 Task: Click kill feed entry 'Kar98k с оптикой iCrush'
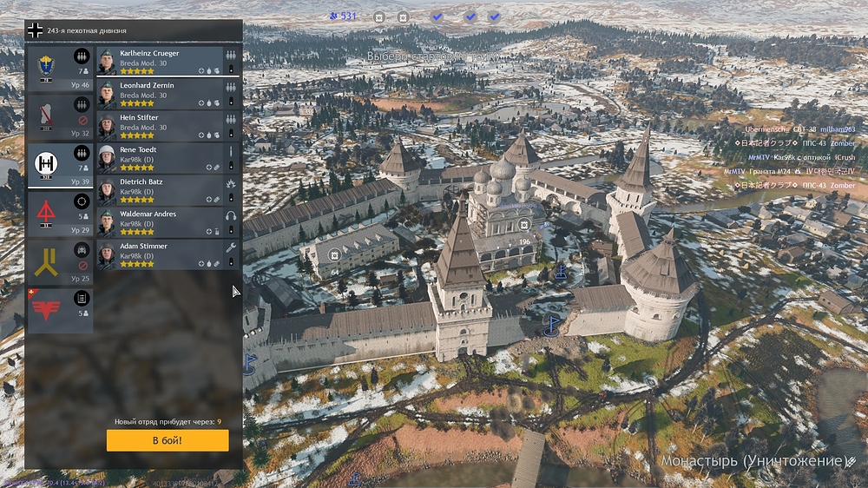(801, 157)
